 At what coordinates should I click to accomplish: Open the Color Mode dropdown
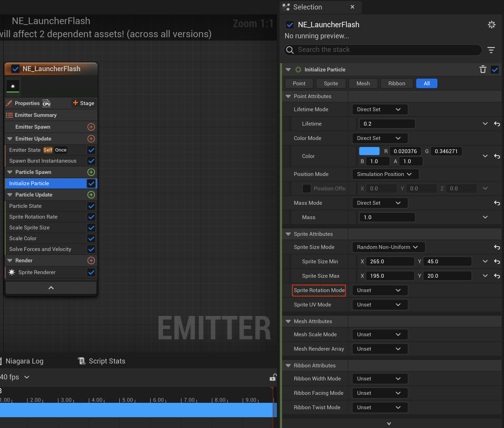[x=380, y=138]
